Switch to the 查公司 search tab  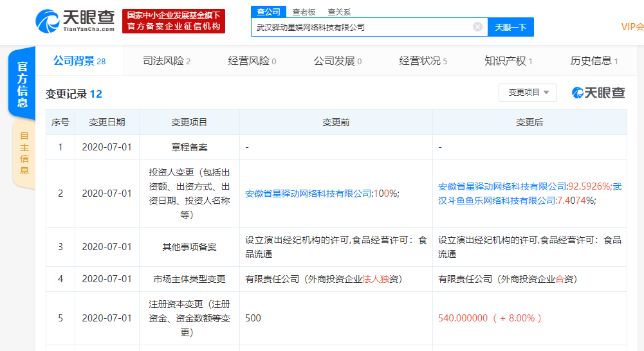click(268, 12)
